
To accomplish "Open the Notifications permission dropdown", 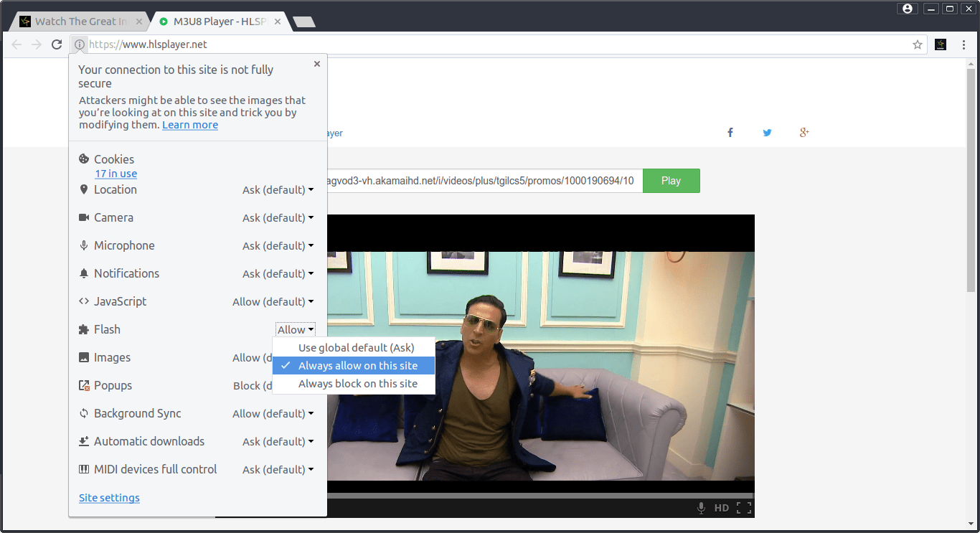I will [x=278, y=273].
